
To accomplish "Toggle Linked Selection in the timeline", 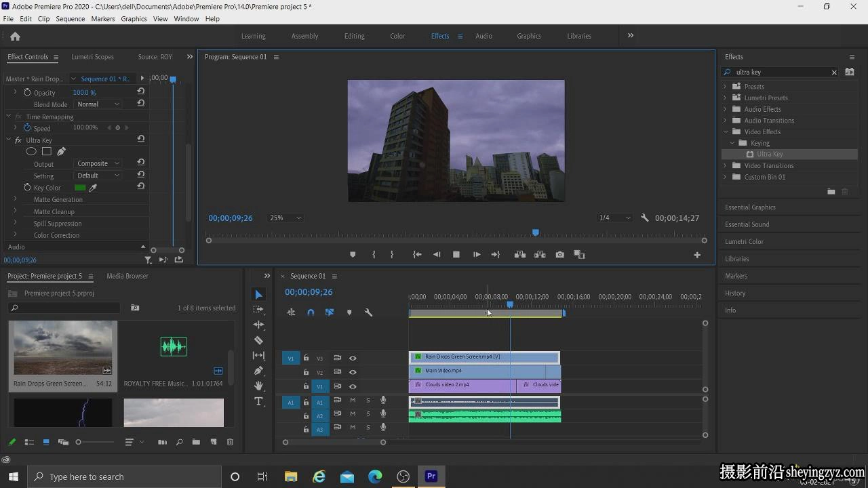I will pyautogui.click(x=330, y=312).
